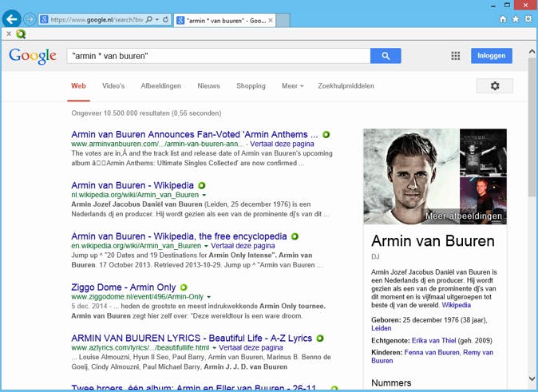Expand dropdown arrow after en.wikipedia.org URL
The height and width of the screenshot is (392, 538).
point(206,246)
